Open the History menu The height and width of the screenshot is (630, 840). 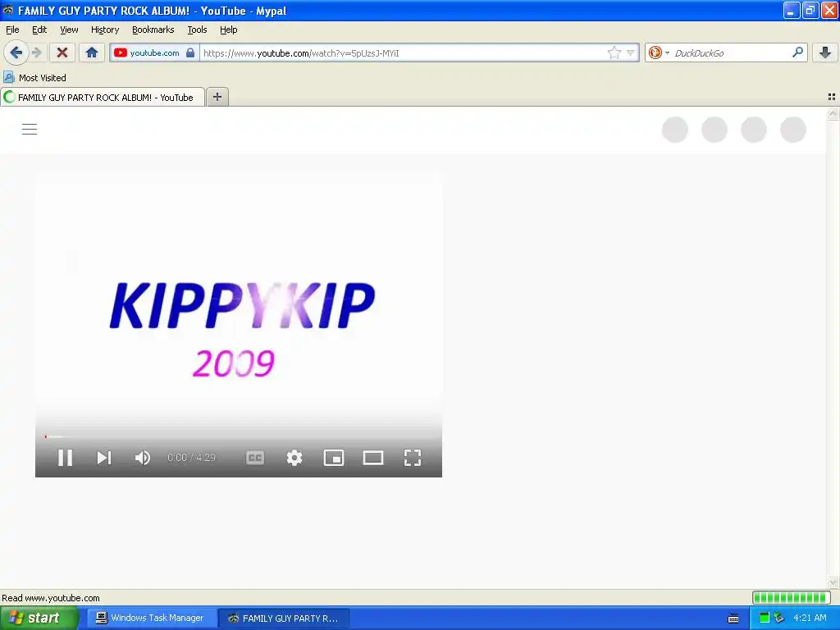coord(105,30)
